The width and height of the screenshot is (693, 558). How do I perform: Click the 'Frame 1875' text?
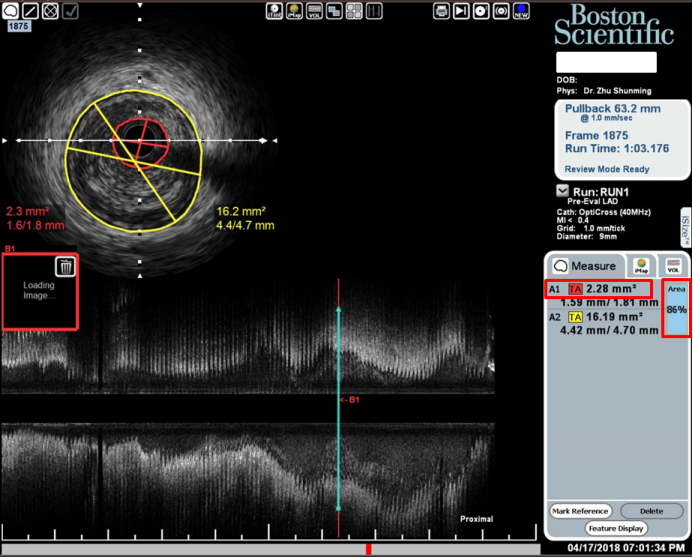[x=596, y=135]
